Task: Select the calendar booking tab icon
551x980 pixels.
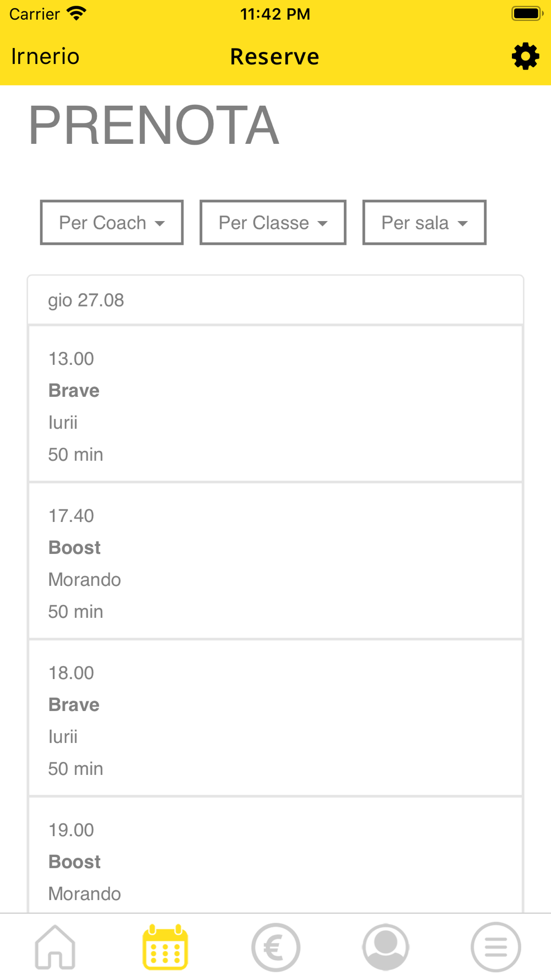Action: [x=165, y=947]
